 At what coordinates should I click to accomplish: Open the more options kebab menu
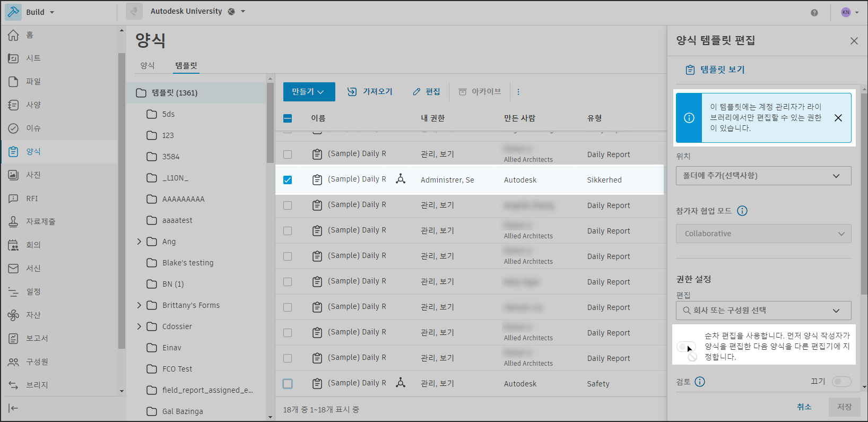tap(518, 92)
